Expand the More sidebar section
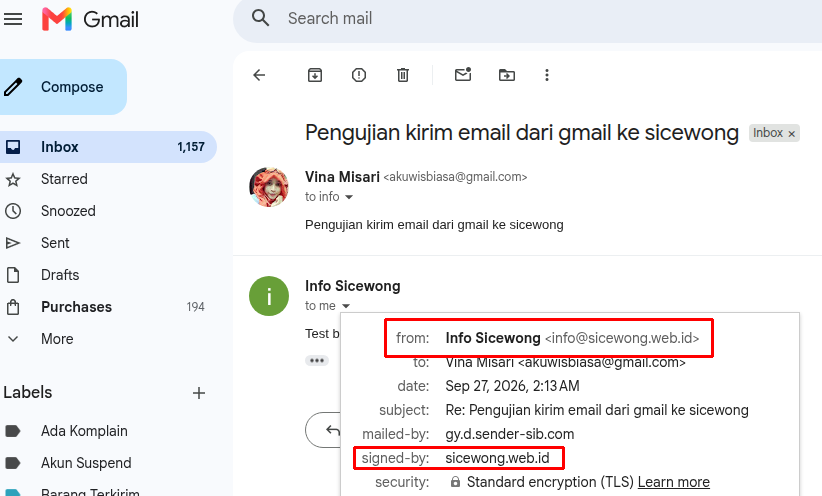Viewport: 822px width, 496px height. coord(107,339)
